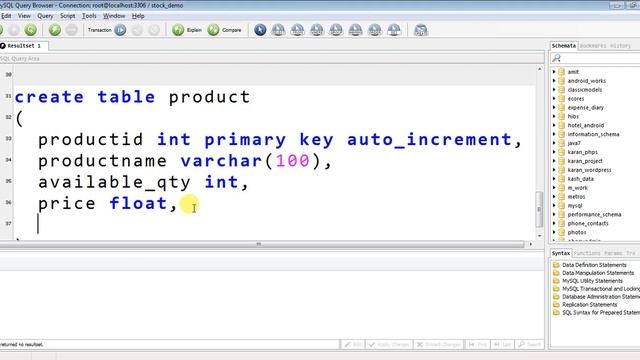Click the First record button
The image size is (640, 360).
coord(478,344)
